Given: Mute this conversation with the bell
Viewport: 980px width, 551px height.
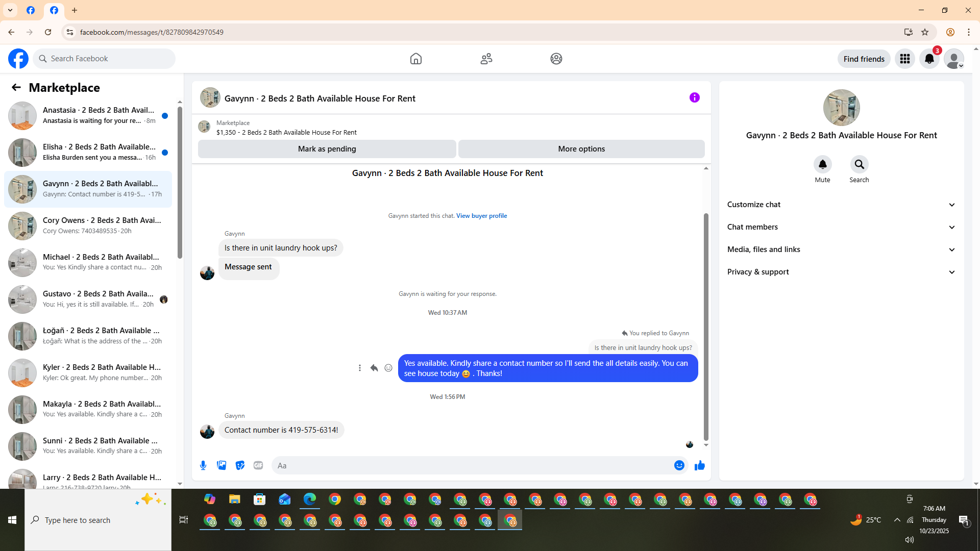Looking at the screenshot, I should coord(822,164).
